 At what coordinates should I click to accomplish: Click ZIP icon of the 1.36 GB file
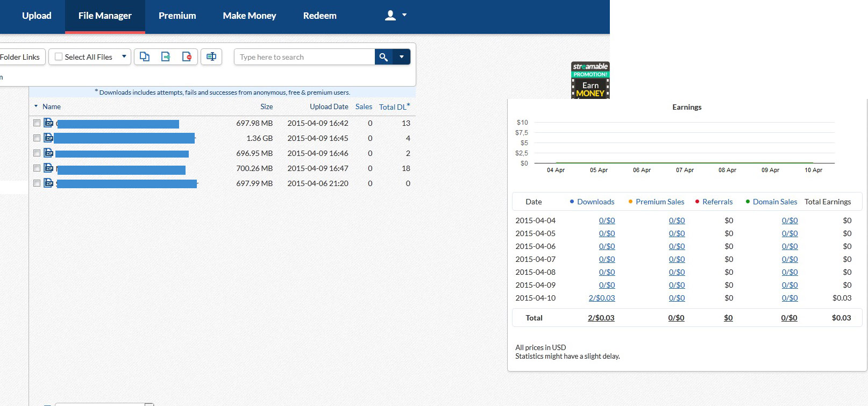(48, 138)
